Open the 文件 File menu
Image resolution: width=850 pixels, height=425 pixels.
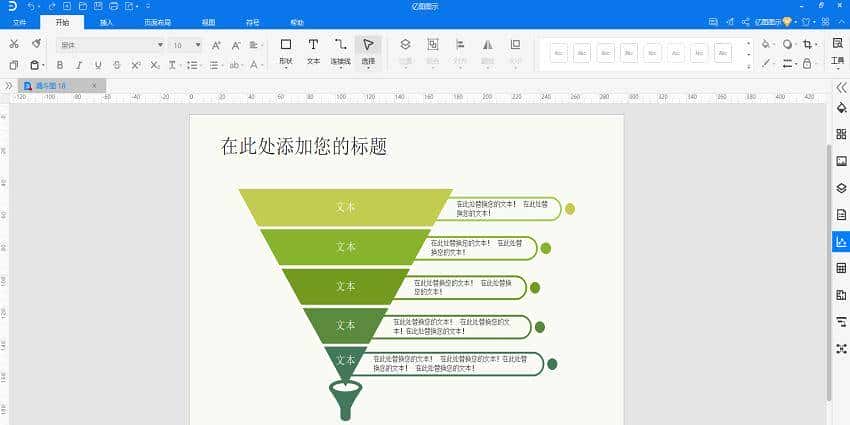20,23
